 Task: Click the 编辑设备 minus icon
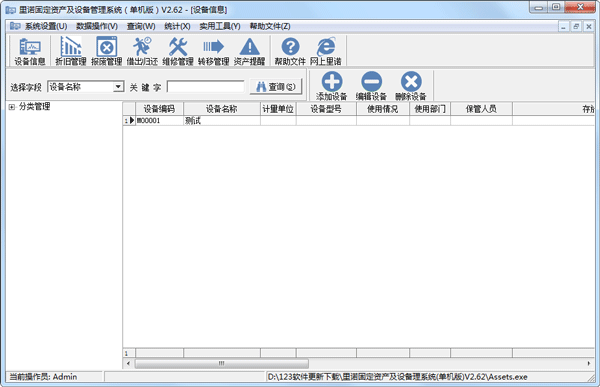tap(371, 86)
